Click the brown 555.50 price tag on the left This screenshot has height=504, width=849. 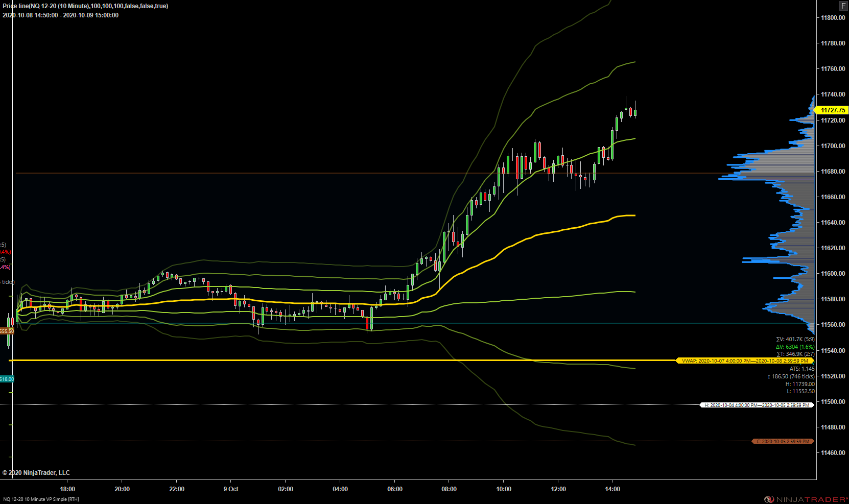(7, 331)
